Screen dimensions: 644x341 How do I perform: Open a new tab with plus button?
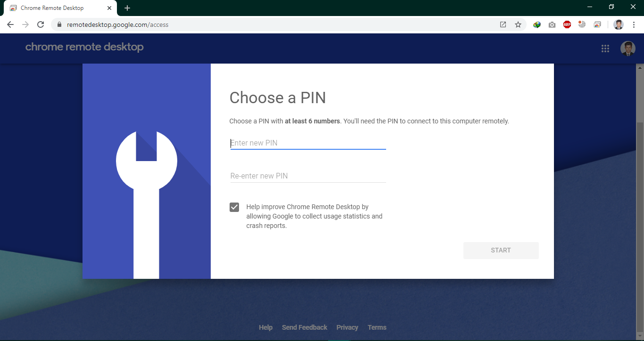coord(127,8)
